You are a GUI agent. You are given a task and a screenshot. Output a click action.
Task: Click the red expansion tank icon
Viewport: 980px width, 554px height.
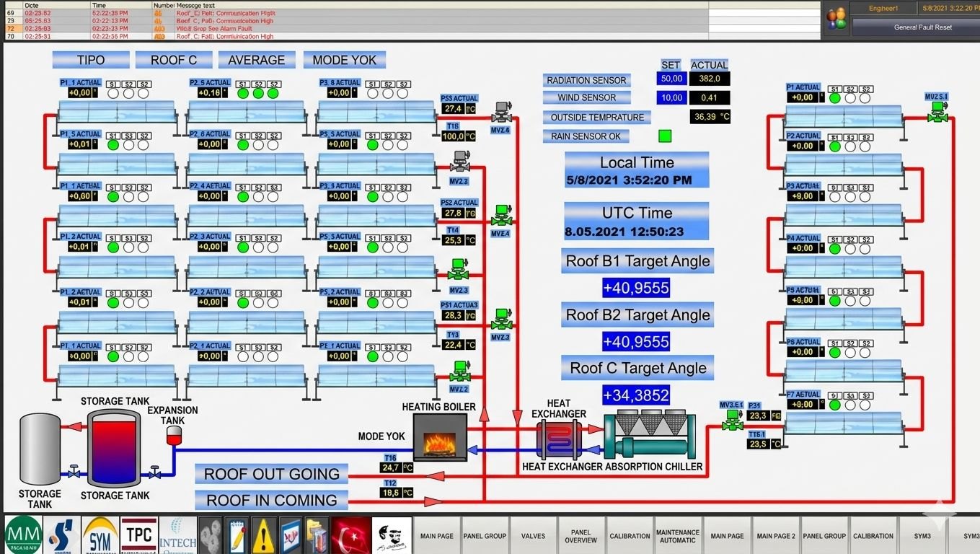pyautogui.click(x=173, y=434)
